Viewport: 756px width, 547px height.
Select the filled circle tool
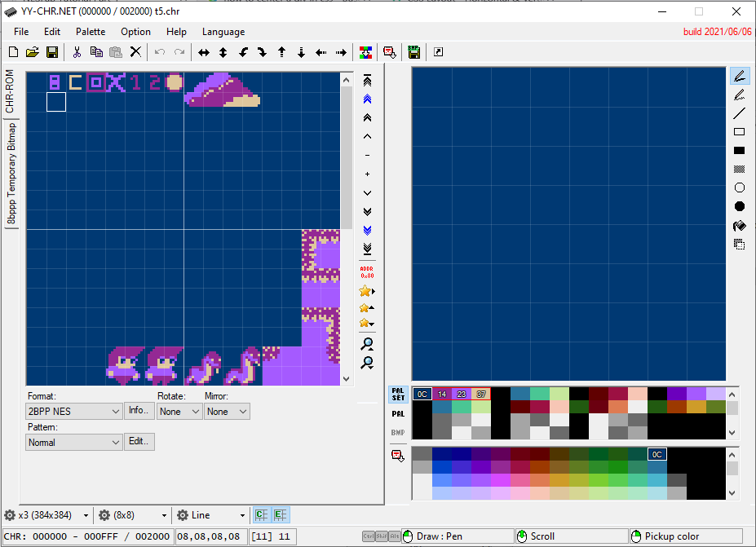click(740, 207)
